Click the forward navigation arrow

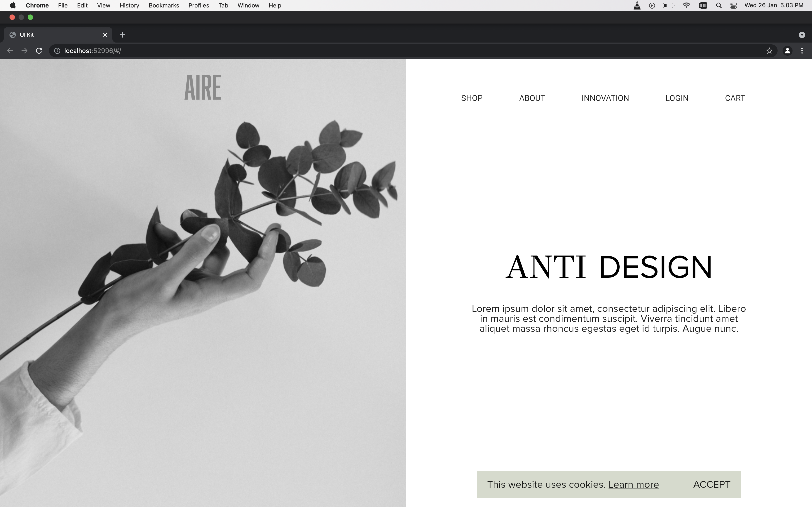pyautogui.click(x=24, y=51)
